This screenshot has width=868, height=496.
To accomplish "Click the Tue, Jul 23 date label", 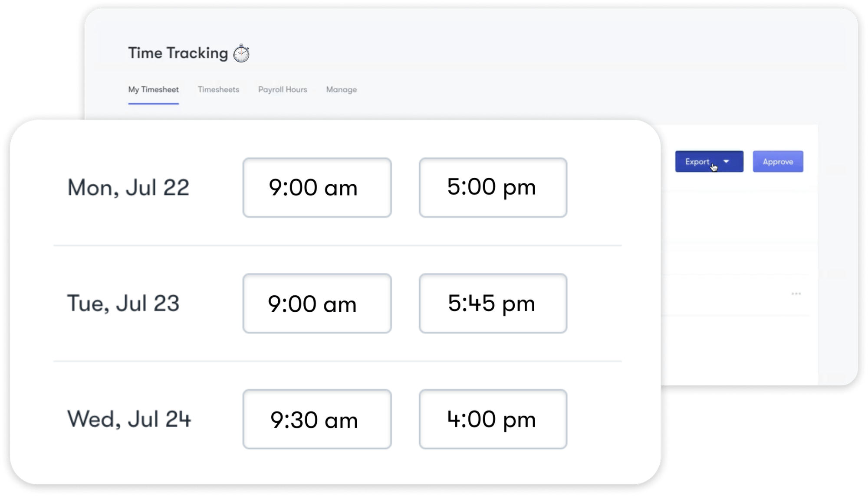I will point(126,303).
